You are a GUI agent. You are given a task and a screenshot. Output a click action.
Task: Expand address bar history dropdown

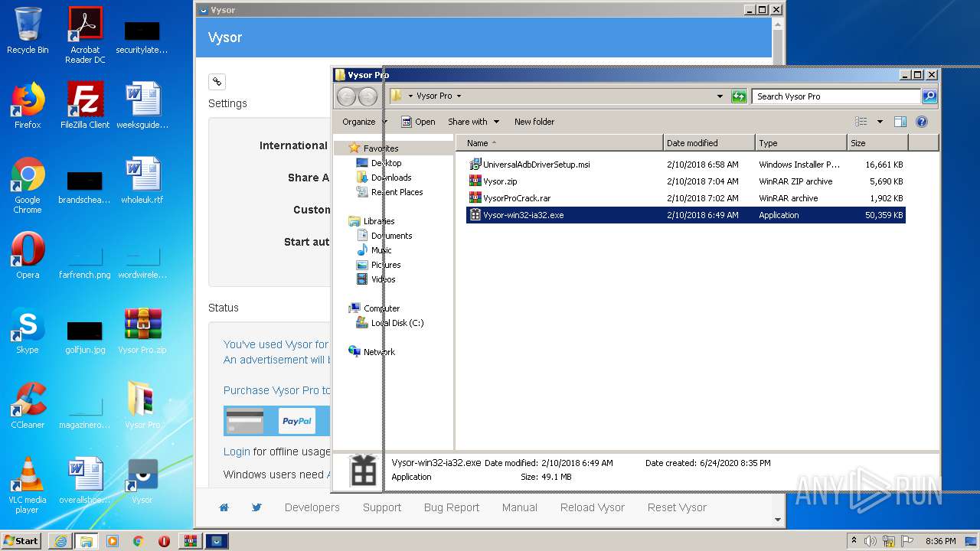720,96
